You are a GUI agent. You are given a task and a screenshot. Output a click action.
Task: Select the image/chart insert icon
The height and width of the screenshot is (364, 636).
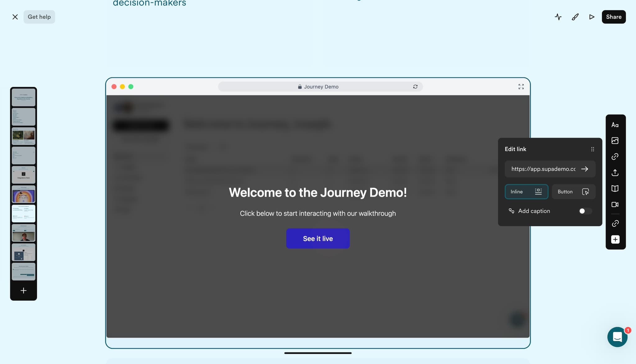pyautogui.click(x=615, y=141)
